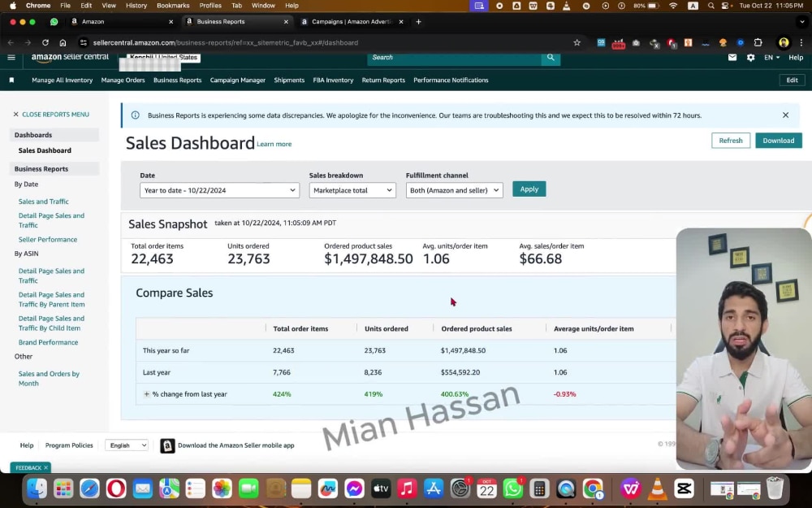Open the Fulfillment channel dropdown

point(454,190)
